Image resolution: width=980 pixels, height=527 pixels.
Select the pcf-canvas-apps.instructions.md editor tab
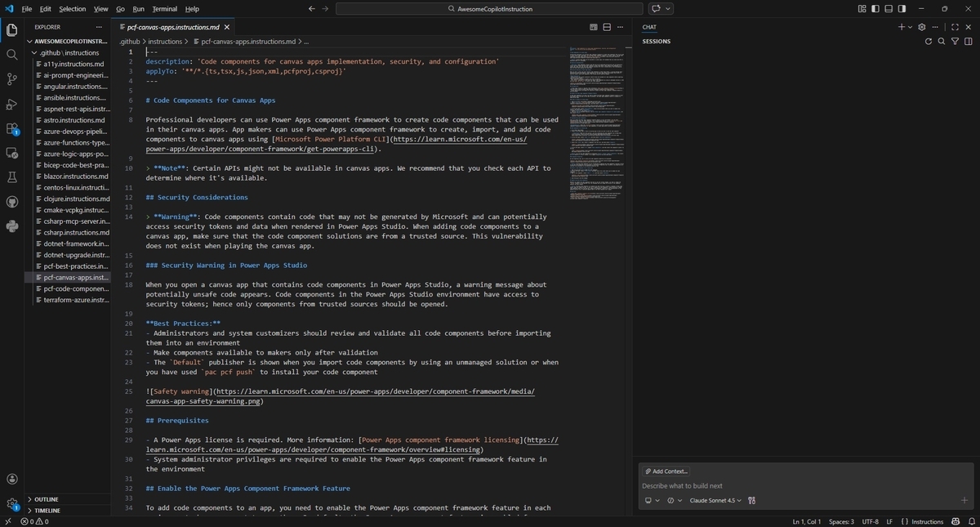click(172, 27)
